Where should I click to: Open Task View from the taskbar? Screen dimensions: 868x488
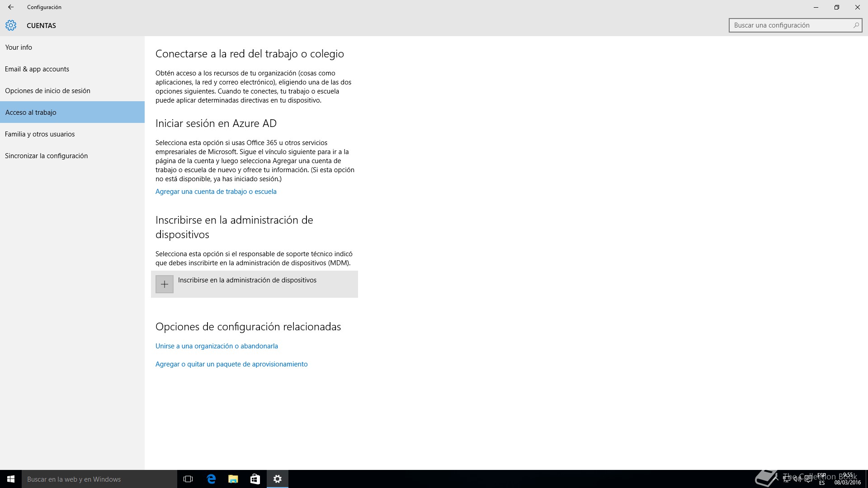[x=188, y=479]
